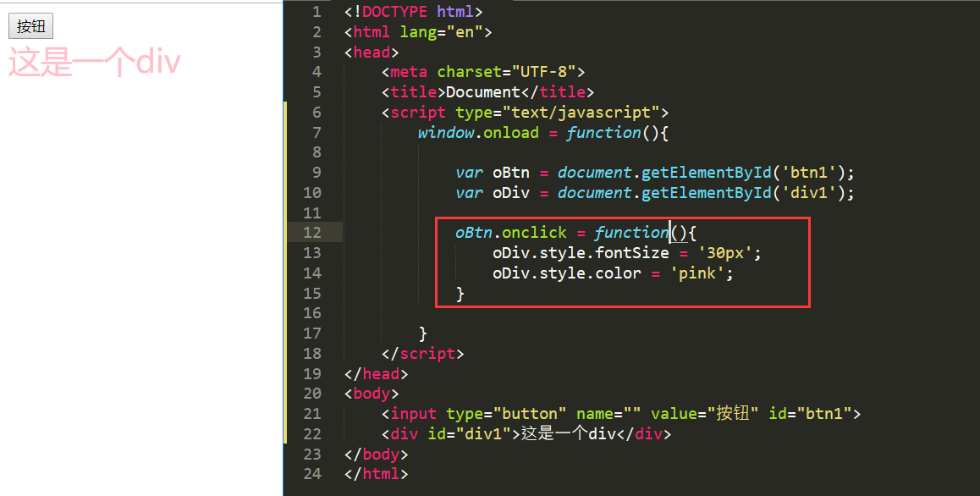The width and height of the screenshot is (980, 496).
Task: Click the closing brace on line 15
Action: [x=460, y=294]
